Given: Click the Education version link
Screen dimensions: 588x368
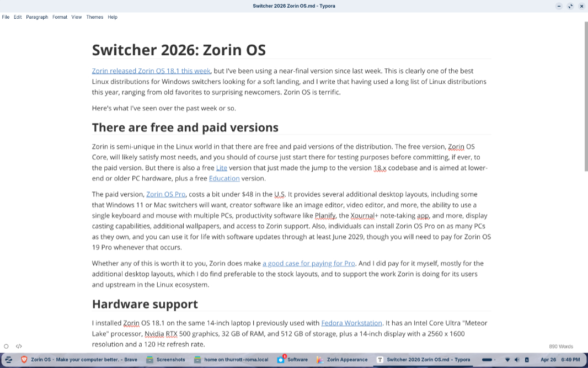Looking at the screenshot, I should coord(224,178).
